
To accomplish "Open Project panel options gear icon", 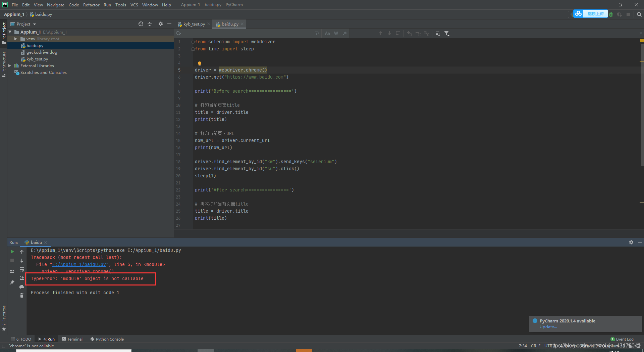I will 161,24.
